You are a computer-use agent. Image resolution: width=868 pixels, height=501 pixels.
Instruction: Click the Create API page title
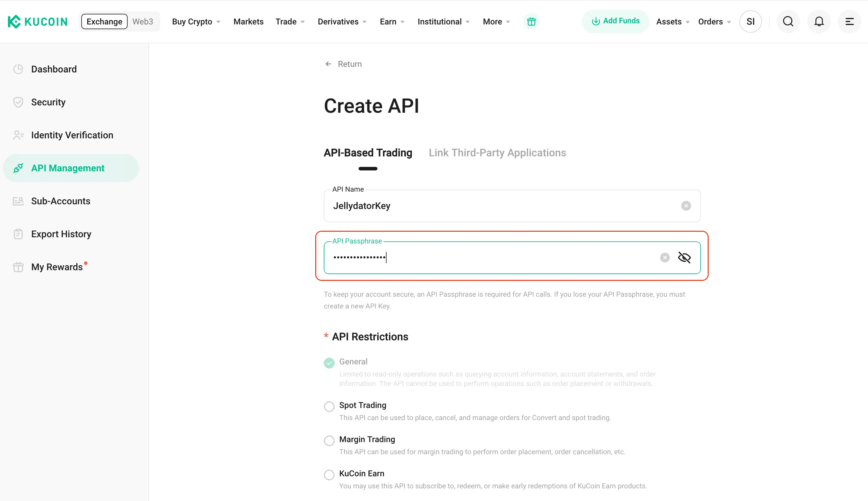pos(371,106)
